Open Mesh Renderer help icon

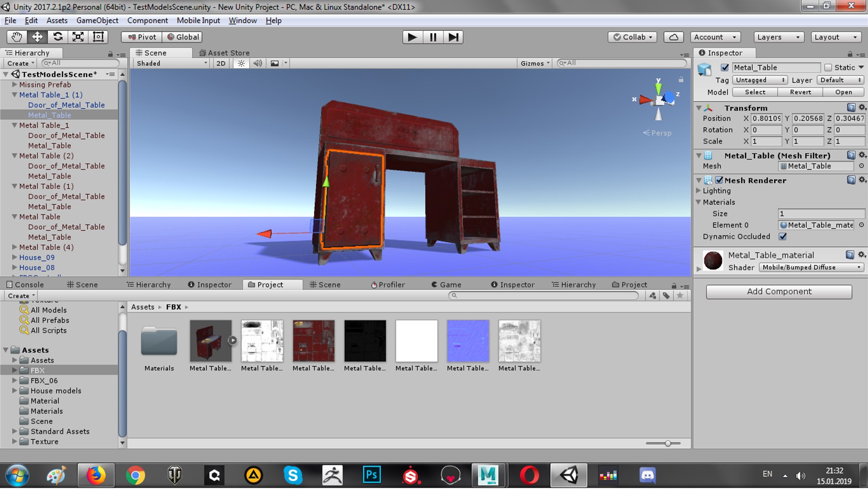[x=851, y=180]
